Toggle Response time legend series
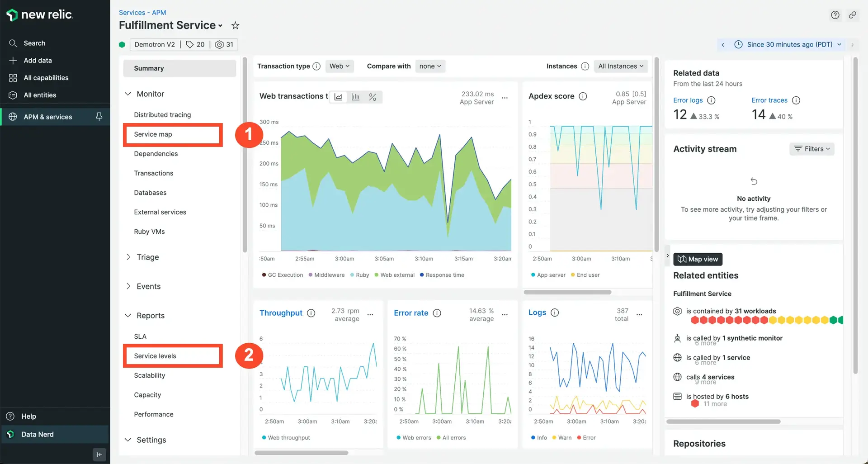This screenshot has height=464, width=868. [x=442, y=275]
